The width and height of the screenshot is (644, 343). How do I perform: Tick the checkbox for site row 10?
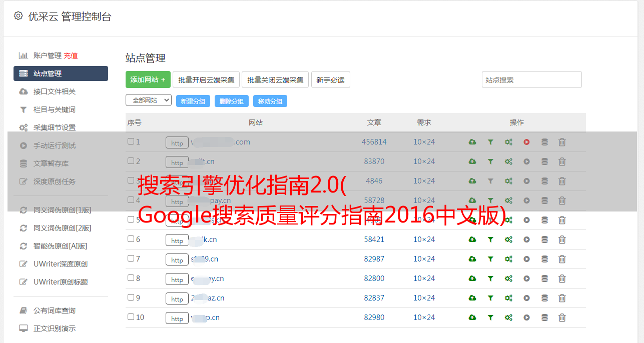pyautogui.click(x=131, y=317)
